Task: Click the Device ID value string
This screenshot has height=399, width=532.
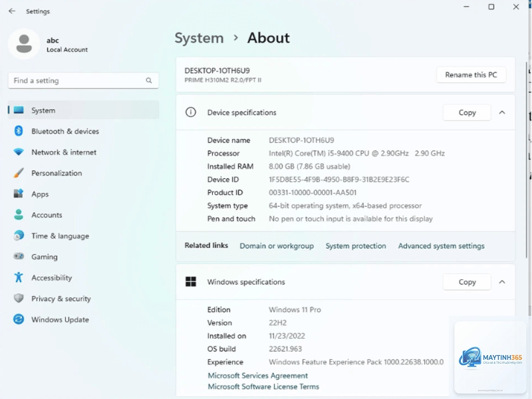Action: pyautogui.click(x=339, y=180)
